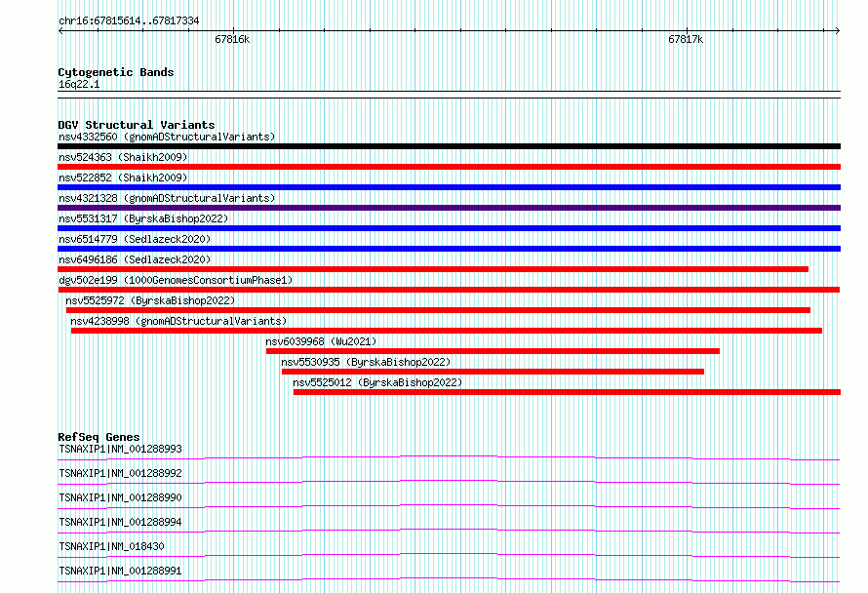The image size is (868, 593).
Task: Open transcript TSNAXIP1|NM_001288994
Action: [x=120, y=522]
